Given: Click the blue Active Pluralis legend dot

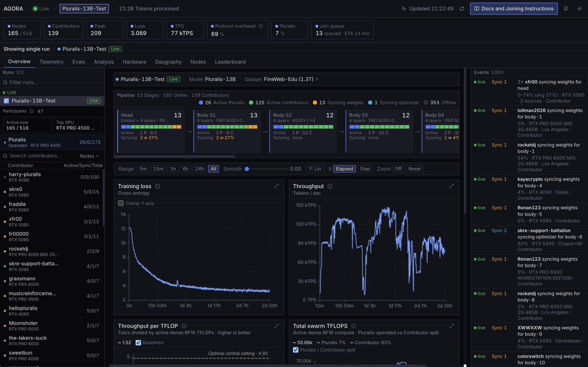Looking at the screenshot, I should [201, 102].
